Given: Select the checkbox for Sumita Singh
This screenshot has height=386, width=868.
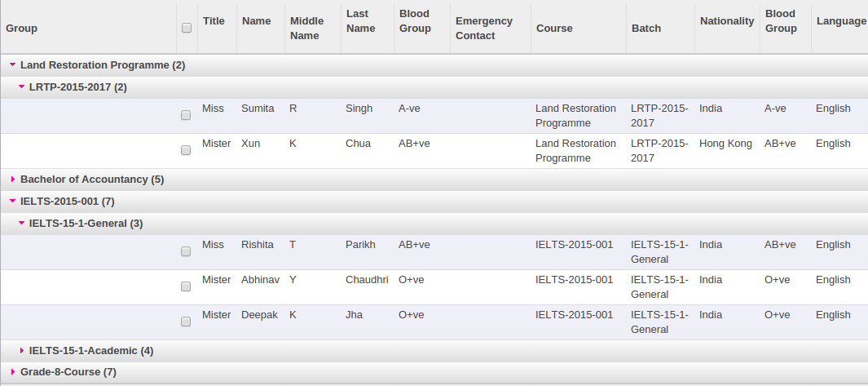Looking at the screenshot, I should click(186, 116).
